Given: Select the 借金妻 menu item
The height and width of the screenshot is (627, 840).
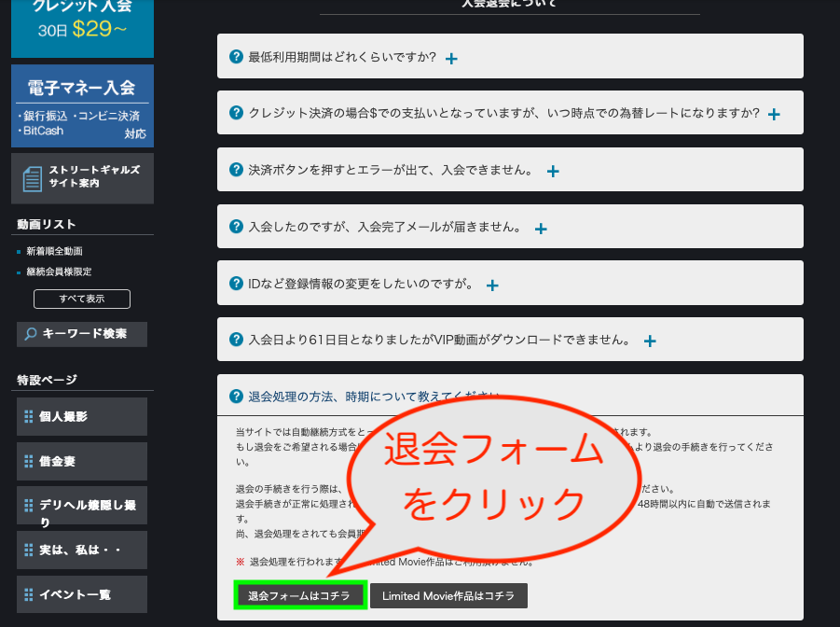Looking at the screenshot, I should [82, 462].
